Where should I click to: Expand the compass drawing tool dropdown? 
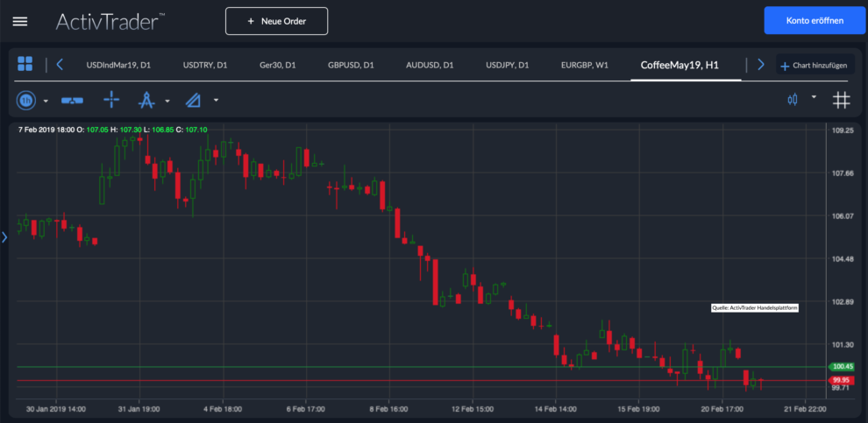(167, 101)
